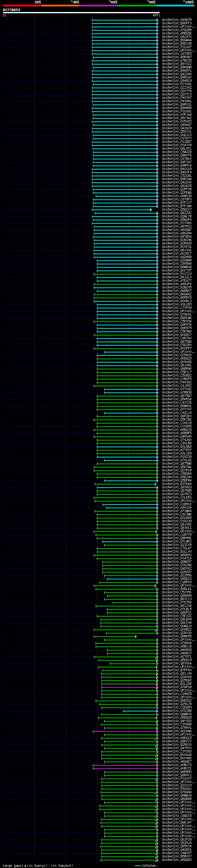
Task: Select hit label UniRef100_B0CPP7
Action: (177, 349)
